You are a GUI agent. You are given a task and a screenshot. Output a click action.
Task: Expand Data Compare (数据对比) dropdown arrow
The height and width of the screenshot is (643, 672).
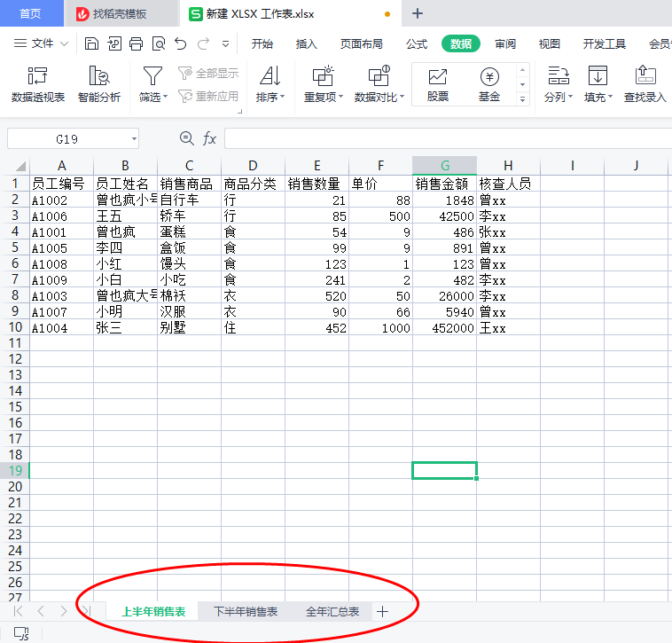(402, 98)
